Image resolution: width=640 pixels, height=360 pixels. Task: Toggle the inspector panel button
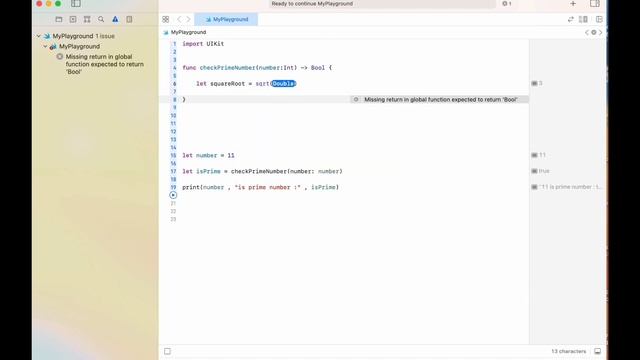[x=595, y=4]
